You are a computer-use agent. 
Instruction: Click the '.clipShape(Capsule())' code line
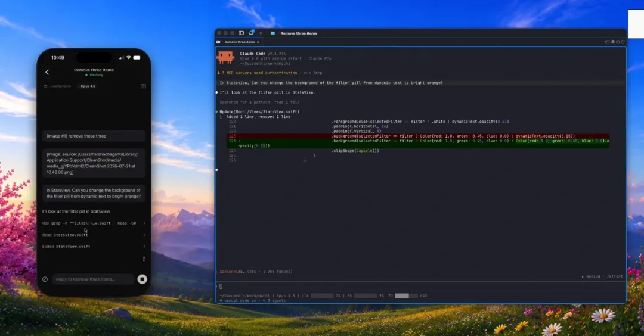(355, 151)
